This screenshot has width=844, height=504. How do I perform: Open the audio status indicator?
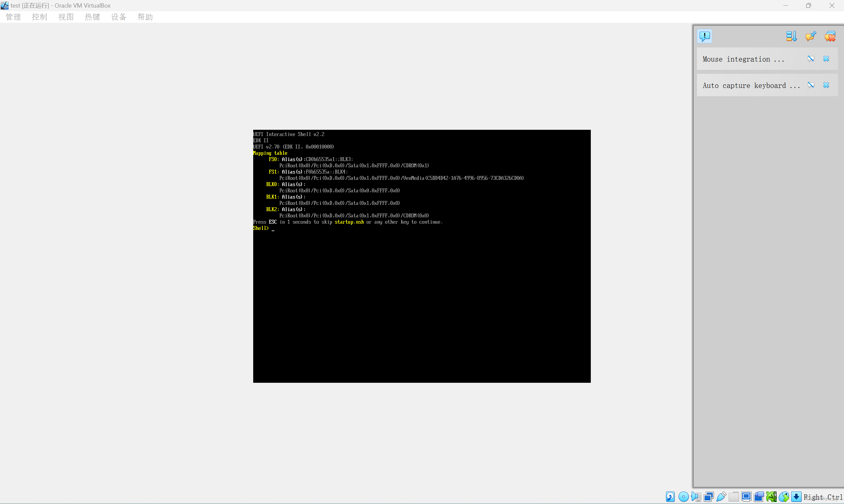pos(696,496)
